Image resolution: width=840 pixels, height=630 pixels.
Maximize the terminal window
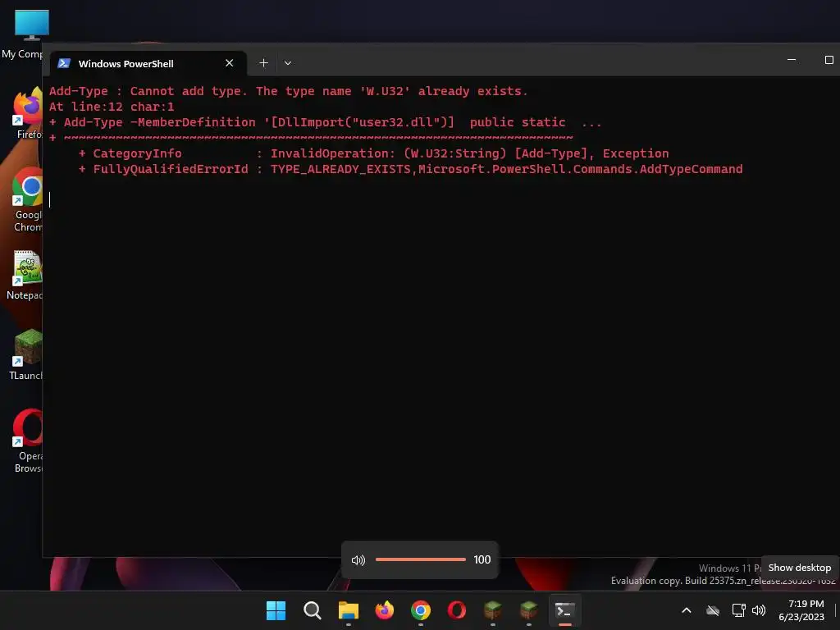coord(829,60)
